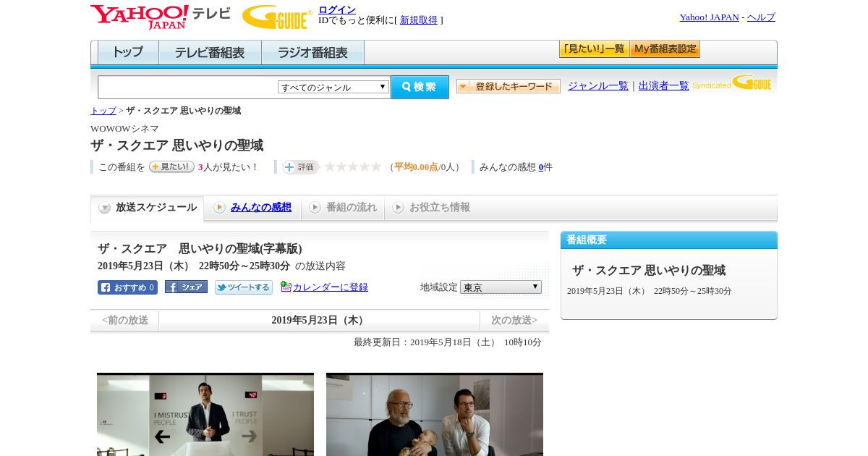Open the Syndicated G-GUIDE logo
The width and height of the screenshot is (868, 456).
pyautogui.click(x=732, y=83)
